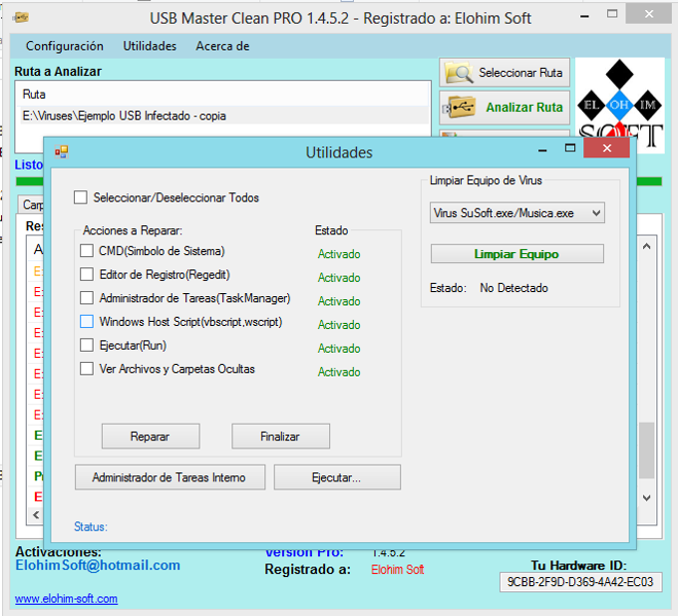This screenshot has width=678, height=616.
Task: Click the Utilidades dialog window icon
Action: (x=62, y=152)
